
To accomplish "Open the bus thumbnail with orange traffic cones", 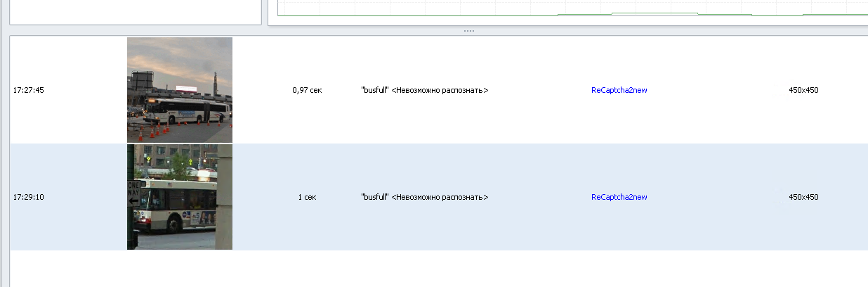I will coord(180,90).
